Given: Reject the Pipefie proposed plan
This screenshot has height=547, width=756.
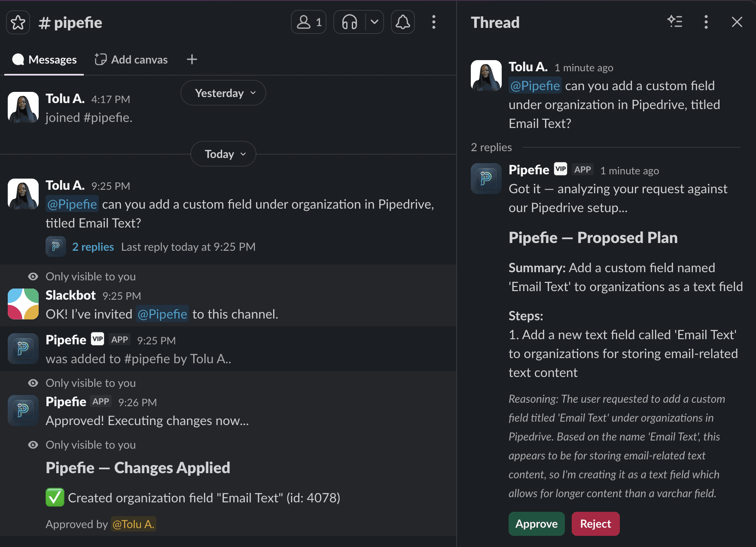Looking at the screenshot, I should [595, 523].
